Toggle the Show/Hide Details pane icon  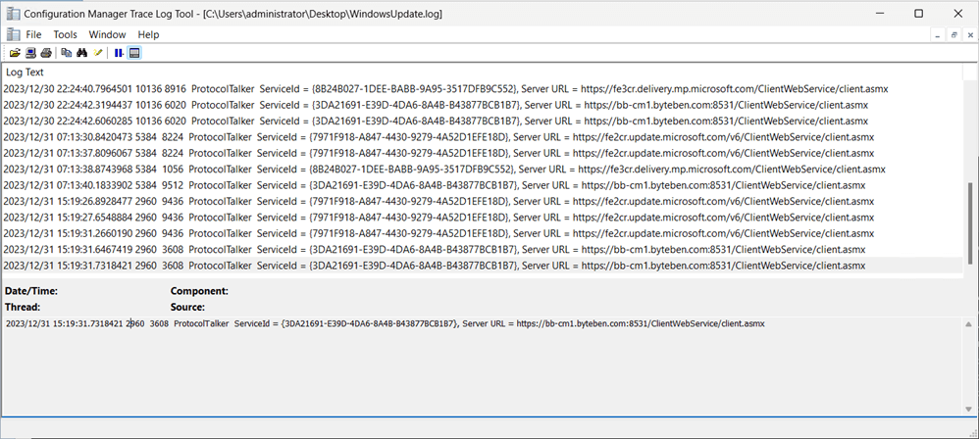[x=133, y=53]
